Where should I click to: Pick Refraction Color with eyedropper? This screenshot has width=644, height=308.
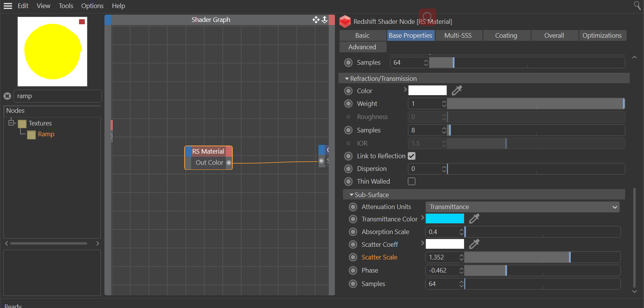coord(457,90)
